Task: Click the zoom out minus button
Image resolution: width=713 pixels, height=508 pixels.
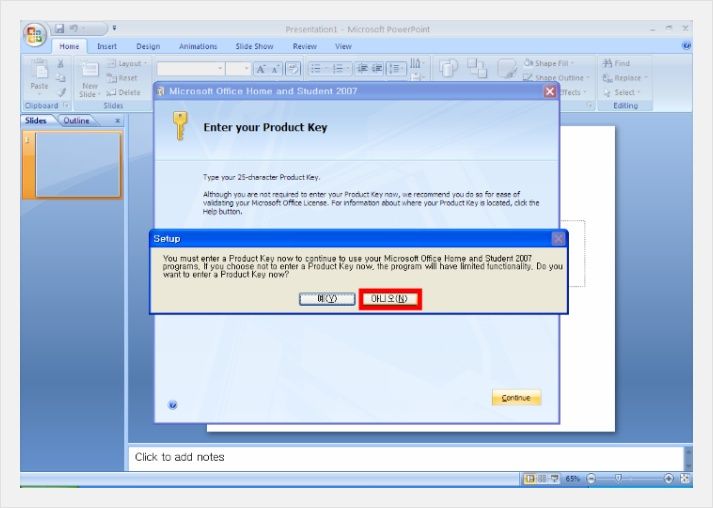Action: point(591,478)
